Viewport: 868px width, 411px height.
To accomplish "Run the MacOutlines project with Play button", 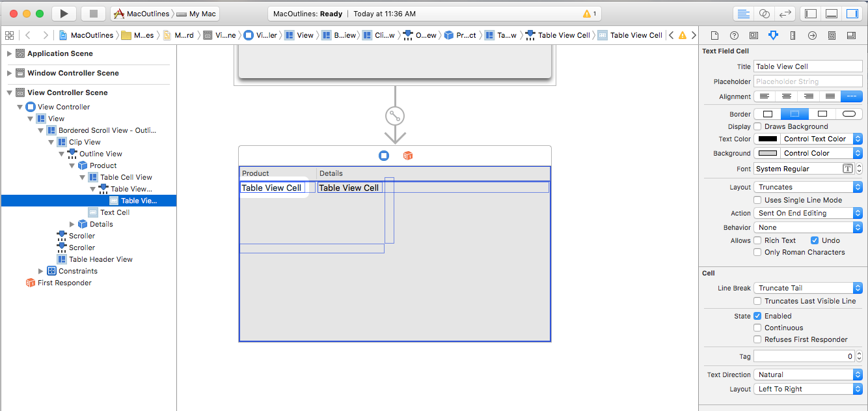I will point(64,14).
